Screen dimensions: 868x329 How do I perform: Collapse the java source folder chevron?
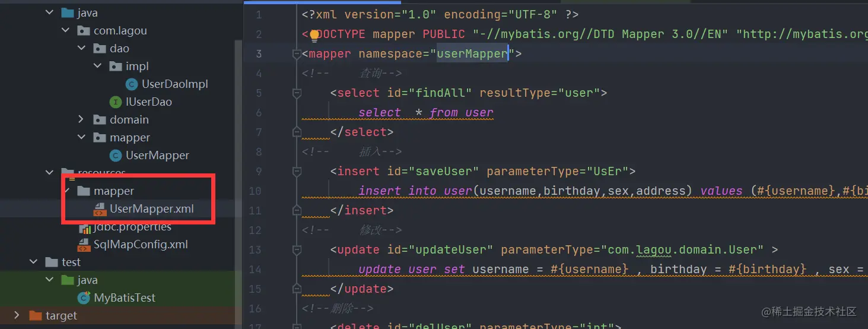50,12
